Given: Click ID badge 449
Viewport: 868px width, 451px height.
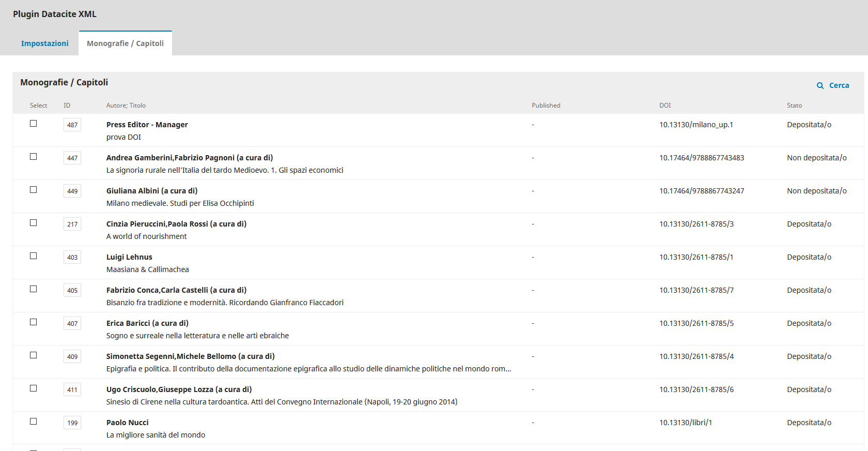Looking at the screenshot, I should [x=72, y=191].
